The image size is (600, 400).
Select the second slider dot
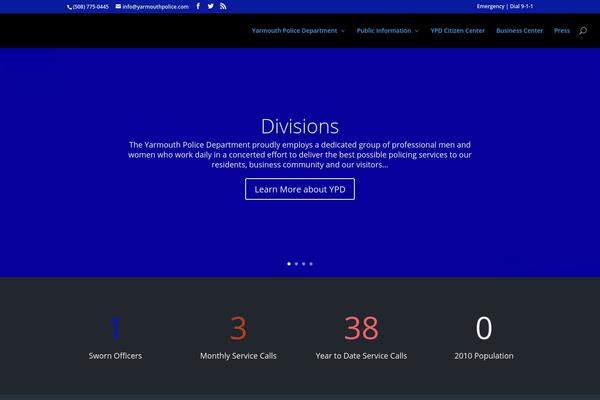(x=296, y=264)
